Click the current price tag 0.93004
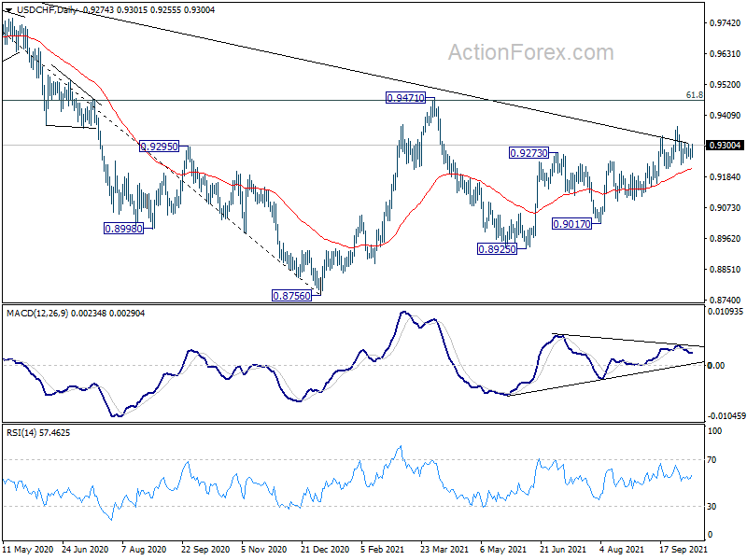The width and height of the screenshot is (747, 560). [726, 146]
